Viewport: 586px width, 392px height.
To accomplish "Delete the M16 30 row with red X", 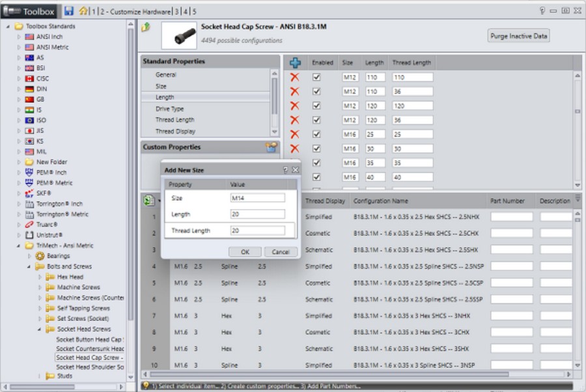I will pyautogui.click(x=294, y=148).
